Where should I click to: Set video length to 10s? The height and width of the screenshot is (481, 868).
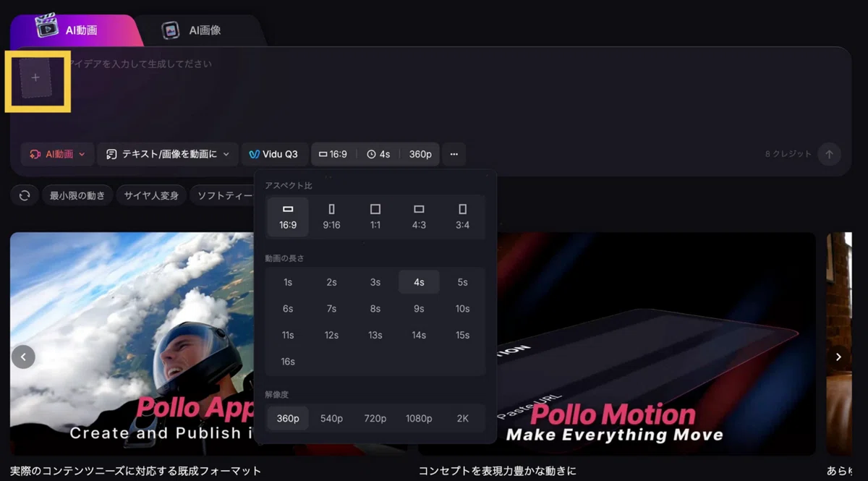pyautogui.click(x=463, y=309)
